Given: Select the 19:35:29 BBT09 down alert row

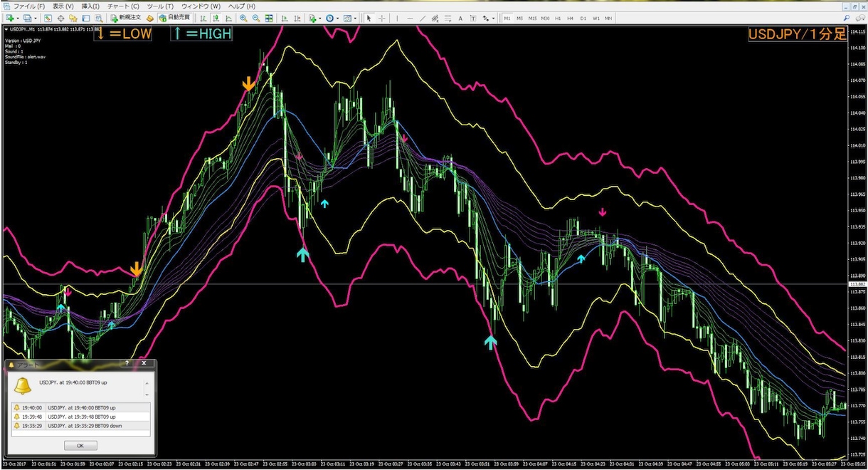Looking at the screenshot, I should 80,425.
